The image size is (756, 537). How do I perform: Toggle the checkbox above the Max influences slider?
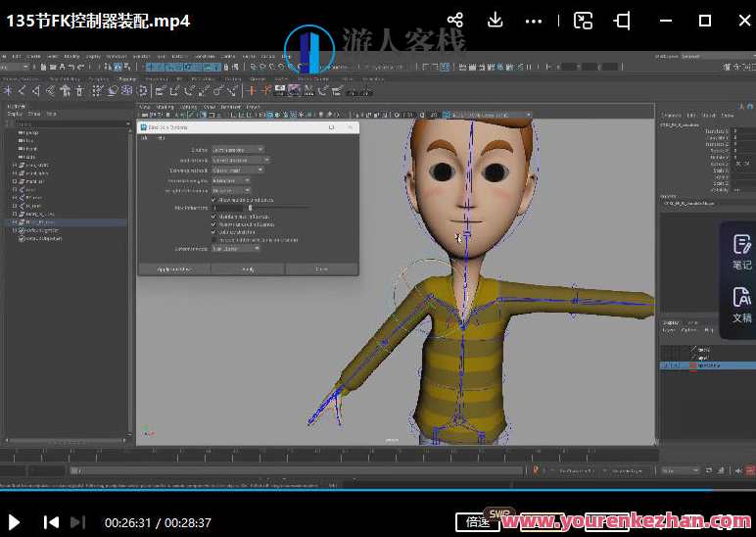coord(213,199)
